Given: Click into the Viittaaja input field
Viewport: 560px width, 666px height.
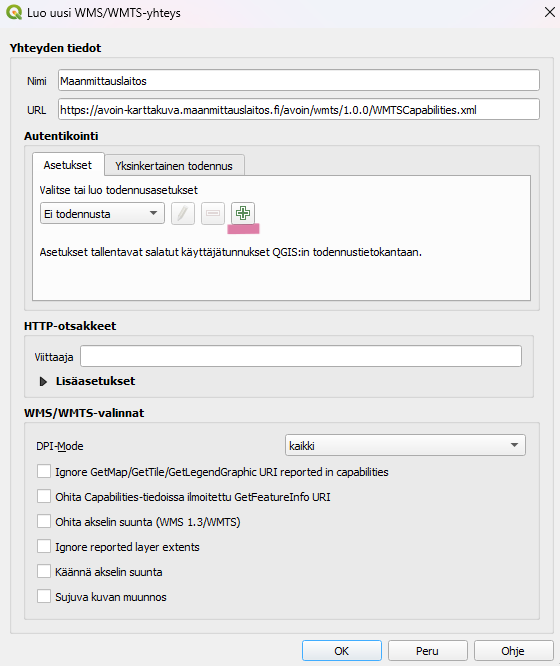Looking at the screenshot, I should (301, 356).
